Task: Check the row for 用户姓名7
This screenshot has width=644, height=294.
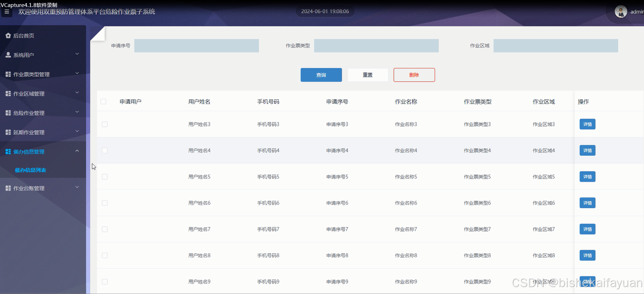Action: (x=105, y=229)
